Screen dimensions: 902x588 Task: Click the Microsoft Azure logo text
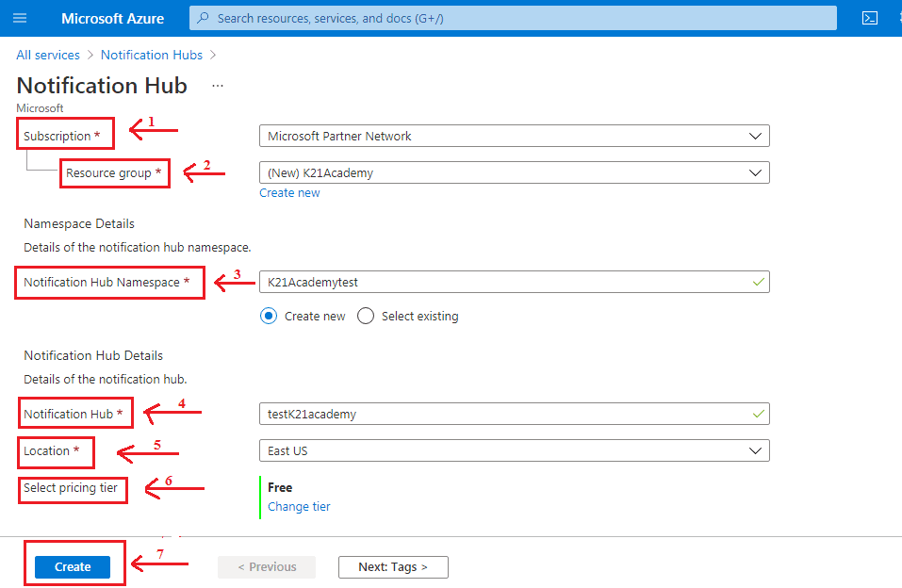point(112,18)
